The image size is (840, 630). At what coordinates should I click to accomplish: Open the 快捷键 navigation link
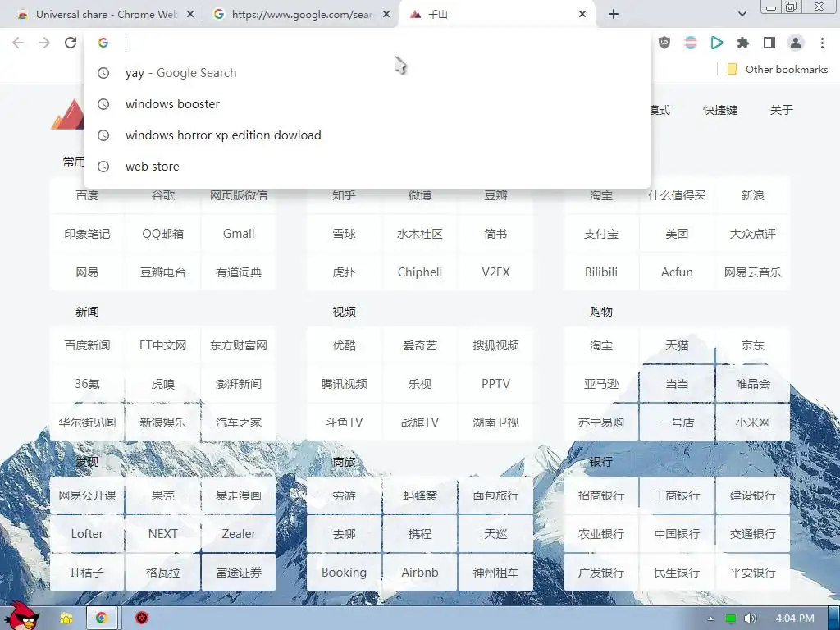click(x=720, y=111)
